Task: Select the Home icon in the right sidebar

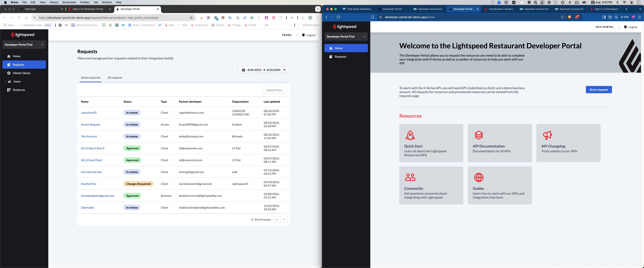Action: (331, 48)
